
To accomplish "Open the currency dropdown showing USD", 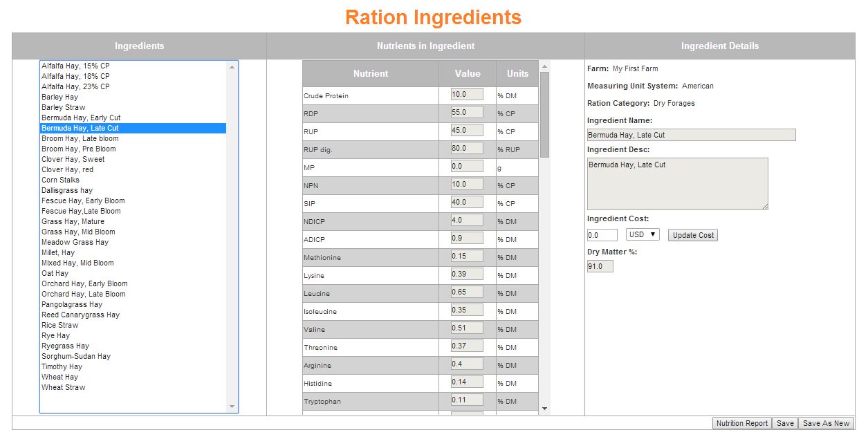I will pos(641,234).
